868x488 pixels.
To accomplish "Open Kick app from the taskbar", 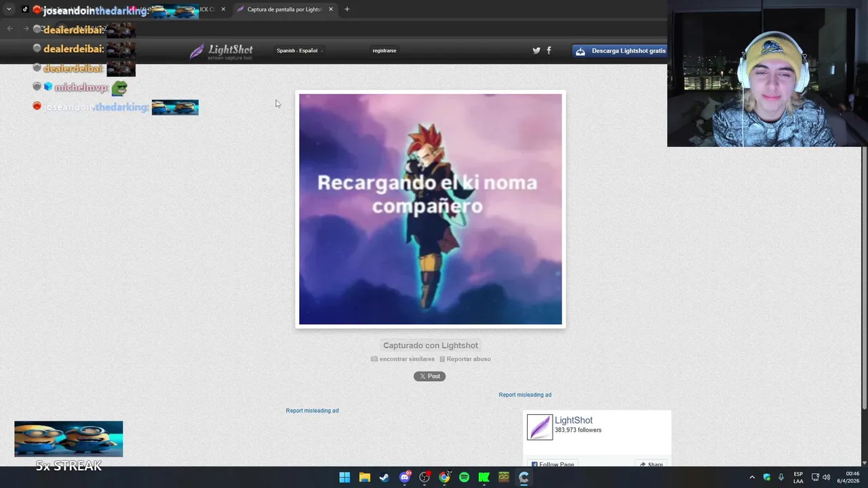I will coord(484,477).
